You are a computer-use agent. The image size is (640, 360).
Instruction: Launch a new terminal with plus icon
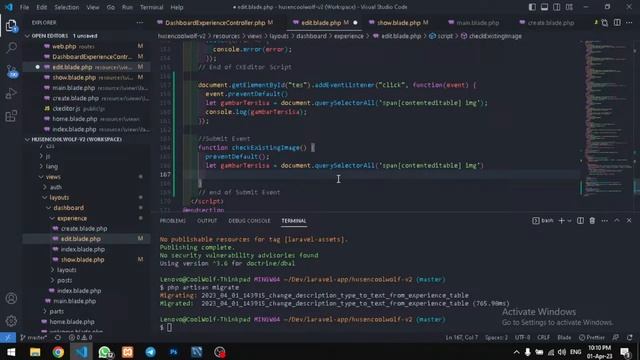pos(561,221)
